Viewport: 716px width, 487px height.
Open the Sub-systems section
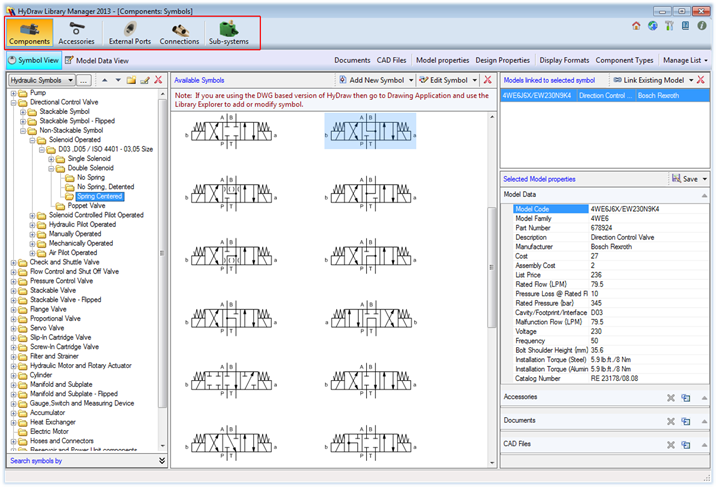(x=229, y=33)
